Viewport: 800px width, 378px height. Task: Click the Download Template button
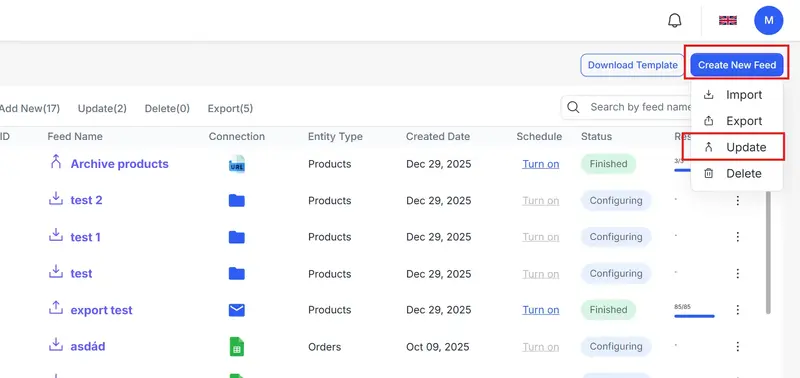tap(633, 65)
